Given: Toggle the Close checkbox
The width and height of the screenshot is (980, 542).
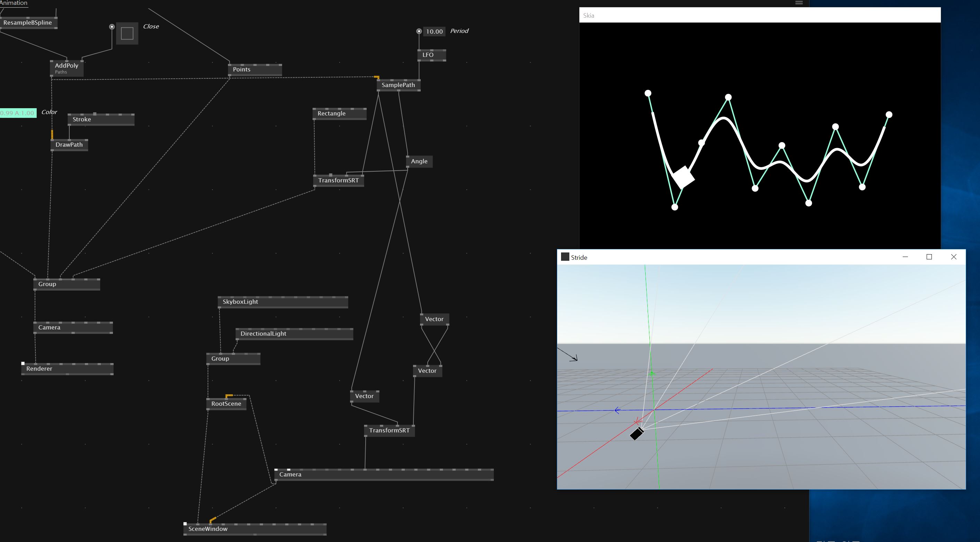Looking at the screenshot, I should click(127, 34).
